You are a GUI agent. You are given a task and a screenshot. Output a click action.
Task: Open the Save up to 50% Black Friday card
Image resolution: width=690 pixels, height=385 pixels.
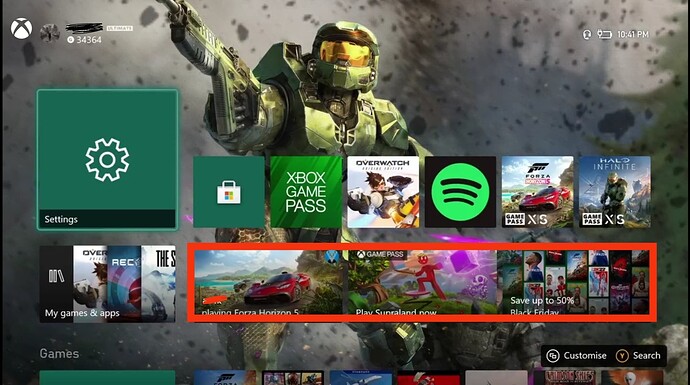point(573,282)
